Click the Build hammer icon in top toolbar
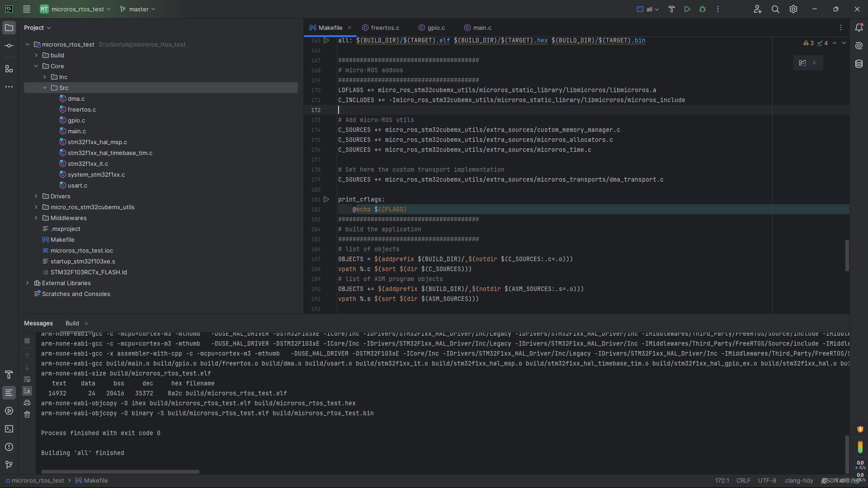The height and width of the screenshot is (488, 868). click(x=671, y=9)
